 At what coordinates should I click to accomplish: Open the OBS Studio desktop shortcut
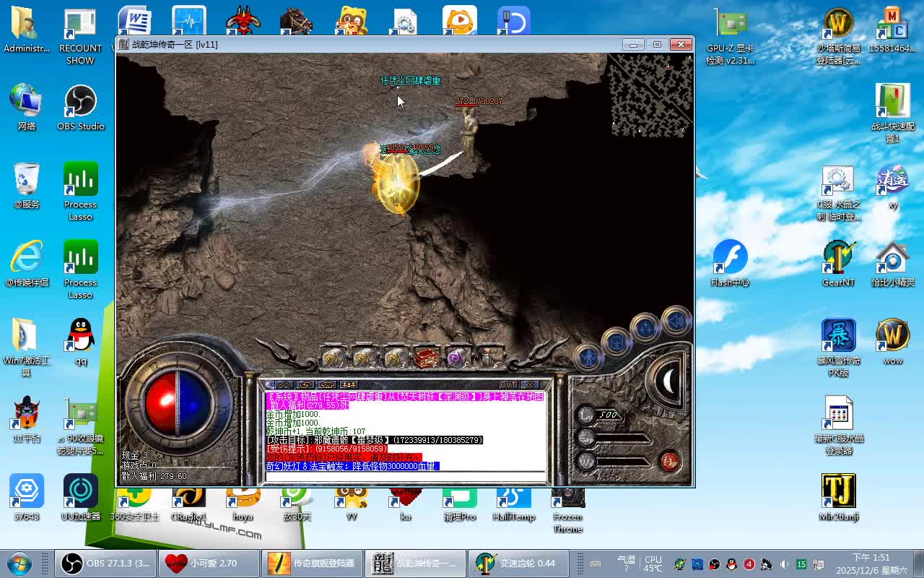point(81,108)
